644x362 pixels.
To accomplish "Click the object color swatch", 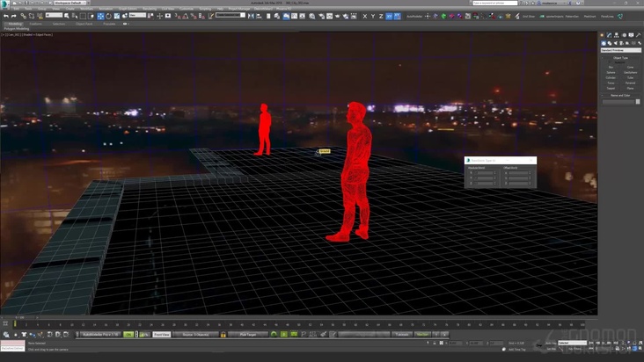I will 638,101.
